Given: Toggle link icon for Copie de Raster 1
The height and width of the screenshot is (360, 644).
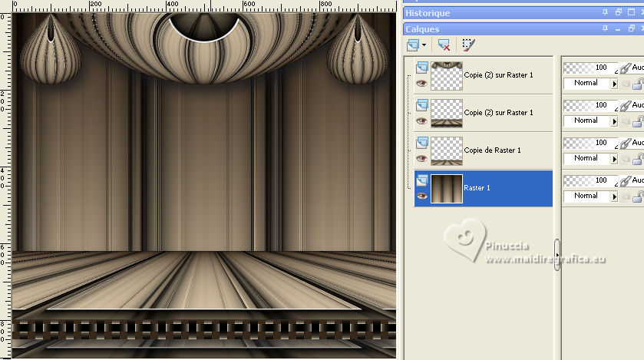Looking at the screenshot, I should (x=625, y=143).
